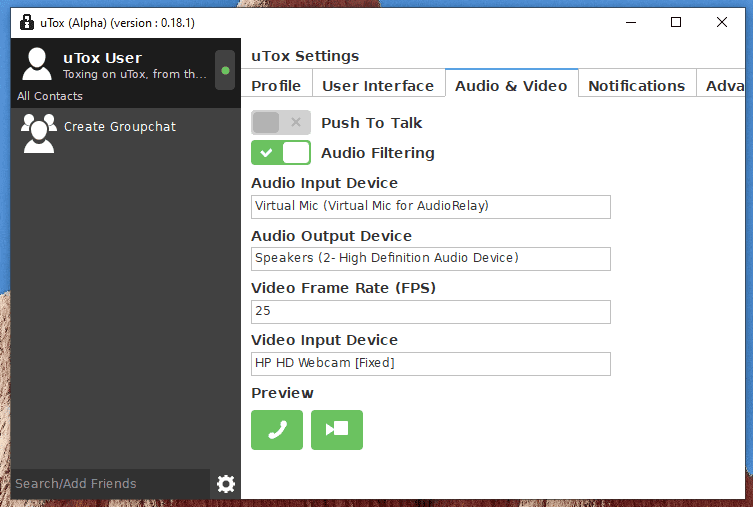Image resolution: width=753 pixels, height=507 pixels.
Task: Disable the Audio Filtering switch
Action: coord(280,153)
